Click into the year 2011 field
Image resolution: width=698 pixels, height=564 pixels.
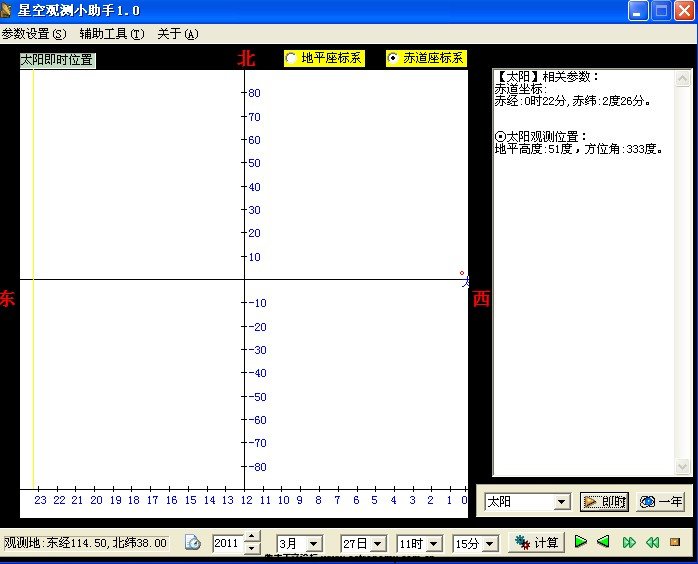(x=227, y=543)
